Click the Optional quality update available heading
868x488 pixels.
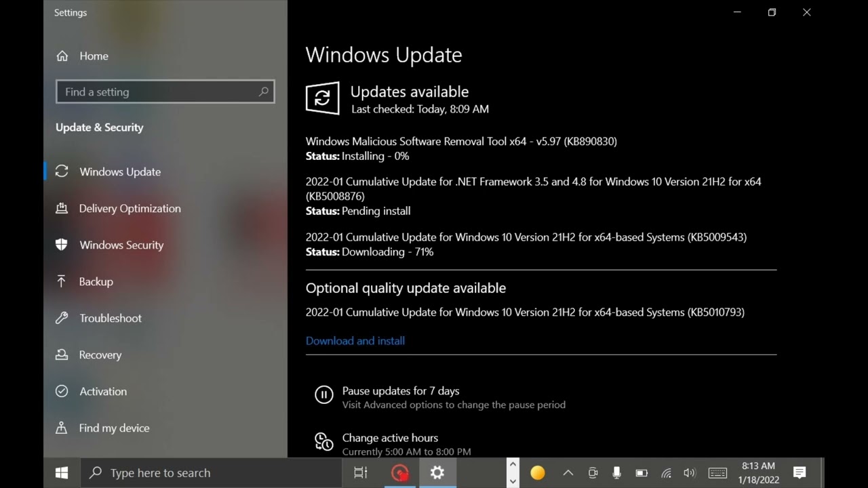point(406,288)
